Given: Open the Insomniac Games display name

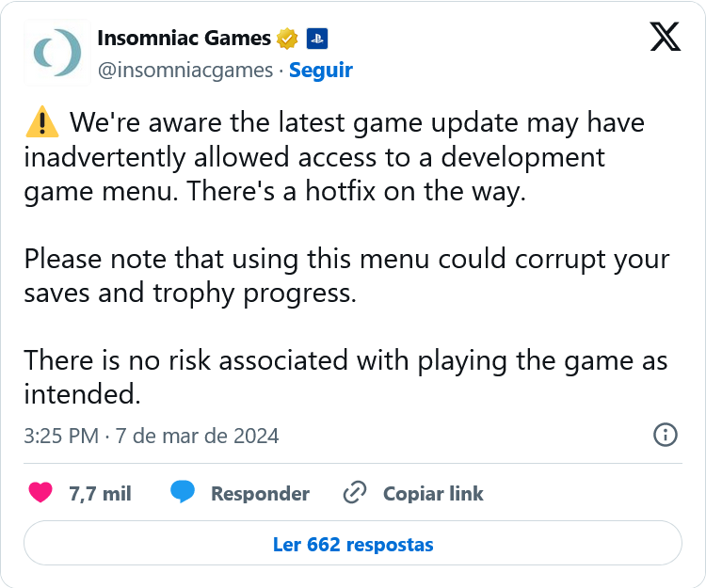Looking at the screenshot, I should coord(185,39).
